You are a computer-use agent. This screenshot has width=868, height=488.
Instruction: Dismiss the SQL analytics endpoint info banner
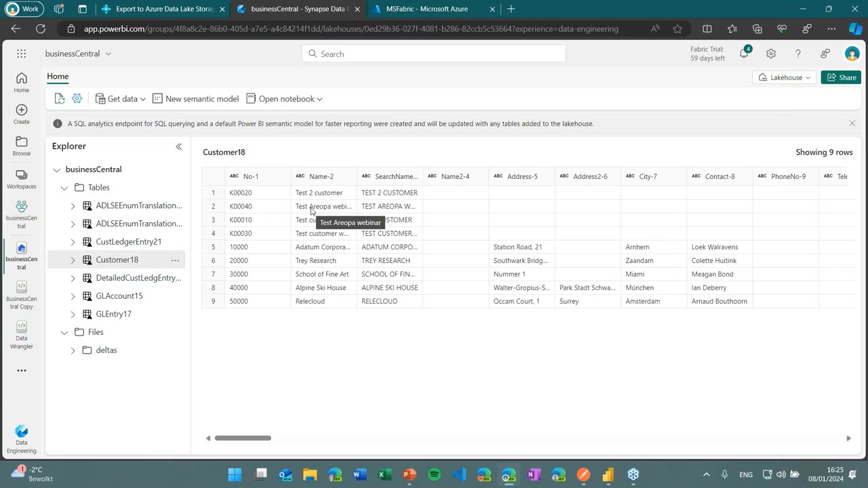pyautogui.click(x=852, y=123)
